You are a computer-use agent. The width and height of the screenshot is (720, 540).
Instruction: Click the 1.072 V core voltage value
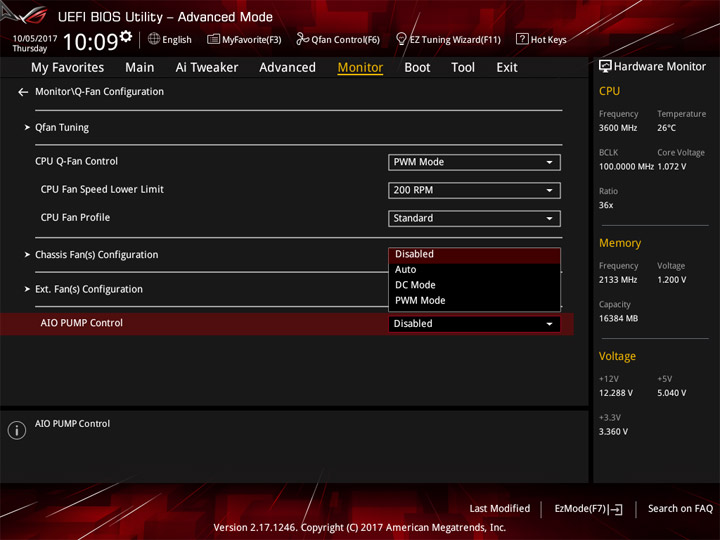click(x=672, y=167)
